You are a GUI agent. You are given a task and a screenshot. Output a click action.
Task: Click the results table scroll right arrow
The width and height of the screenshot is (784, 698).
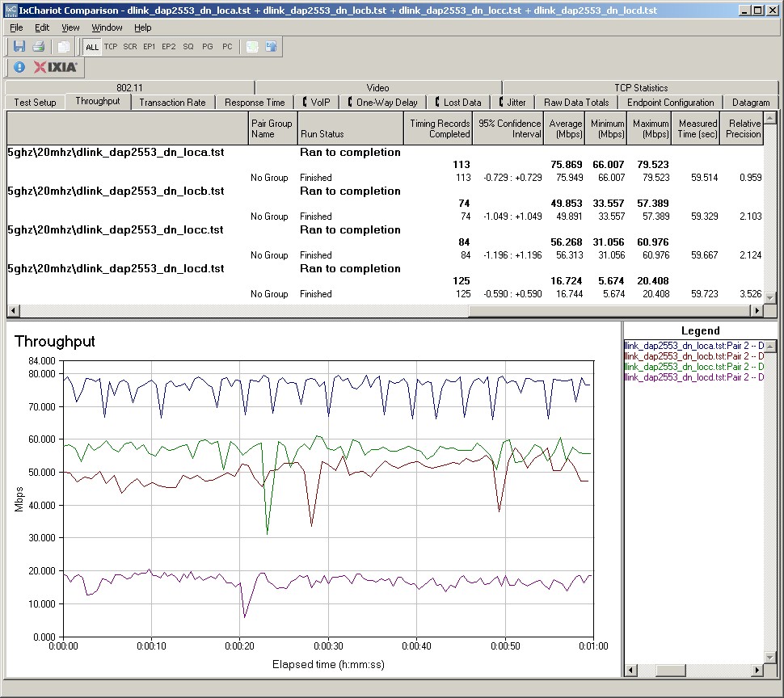pos(757,311)
